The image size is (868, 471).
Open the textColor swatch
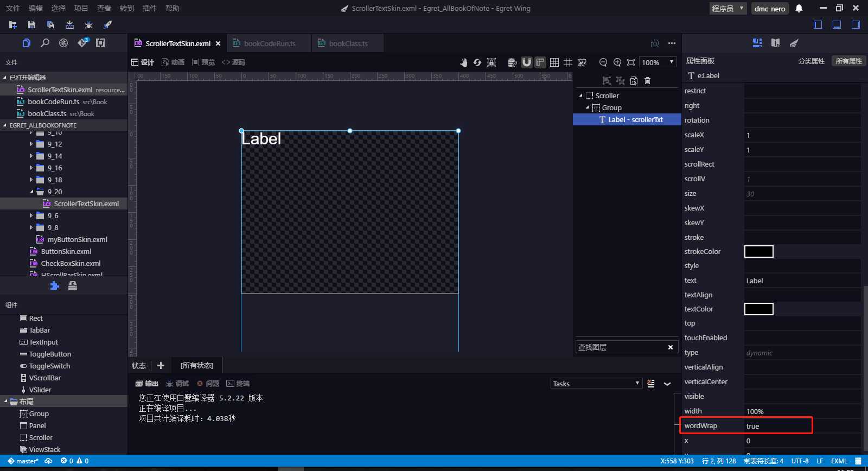point(759,309)
